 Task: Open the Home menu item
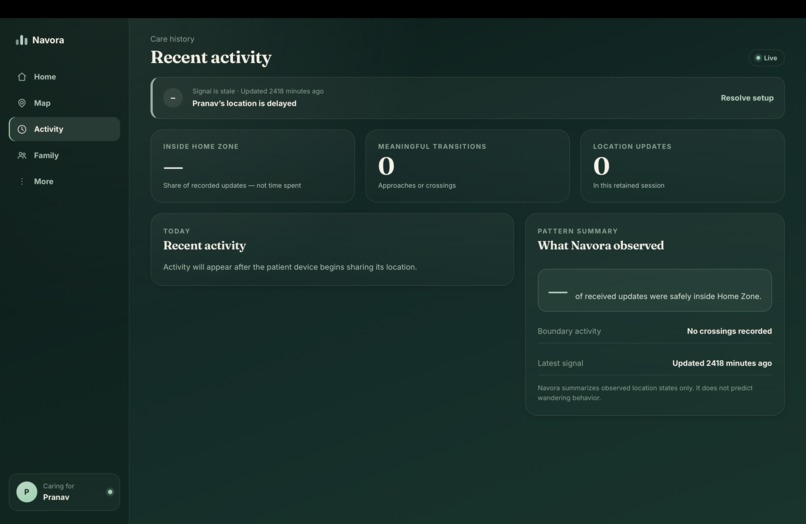[x=64, y=77]
